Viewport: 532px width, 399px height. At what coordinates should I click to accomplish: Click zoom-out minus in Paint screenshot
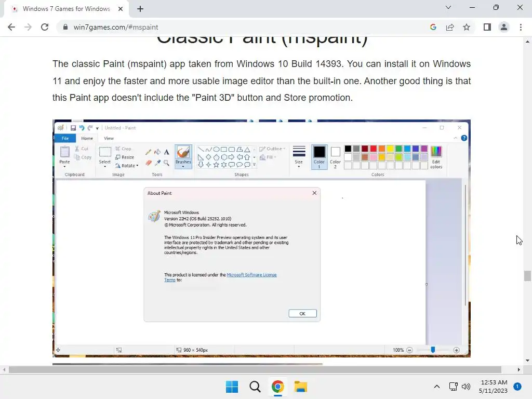[x=409, y=350]
